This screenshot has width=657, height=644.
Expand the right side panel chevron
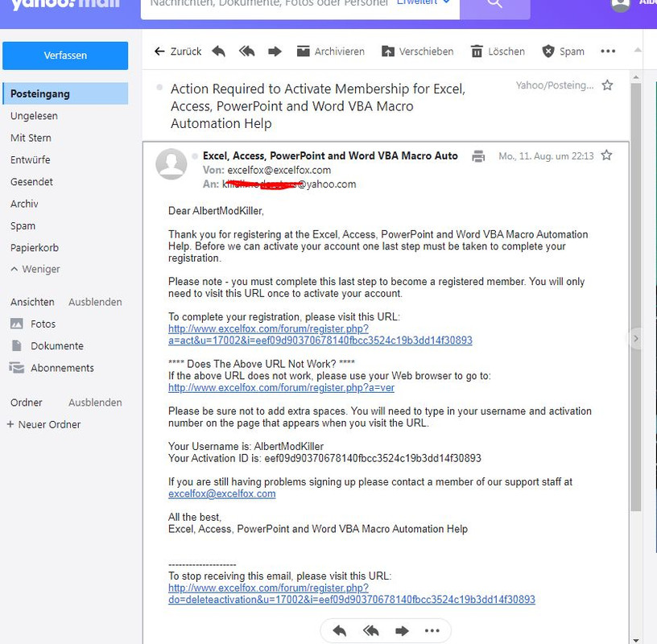tap(636, 339)
